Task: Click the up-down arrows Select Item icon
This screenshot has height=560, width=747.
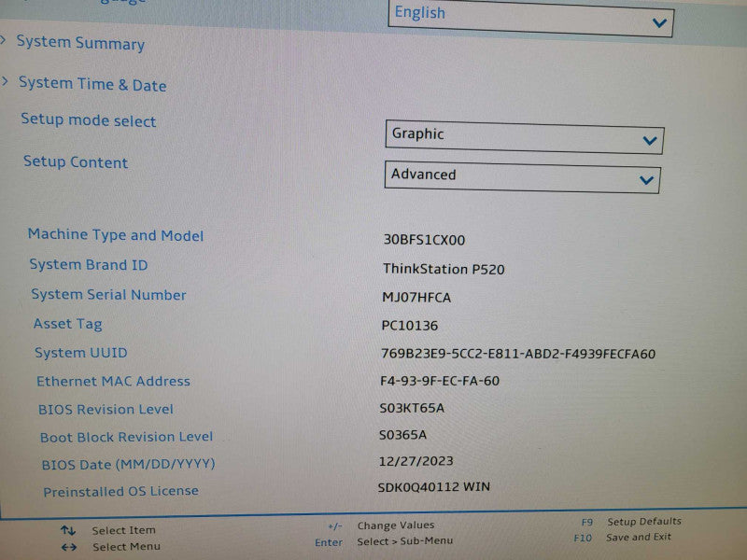Action: click(68, 530)
